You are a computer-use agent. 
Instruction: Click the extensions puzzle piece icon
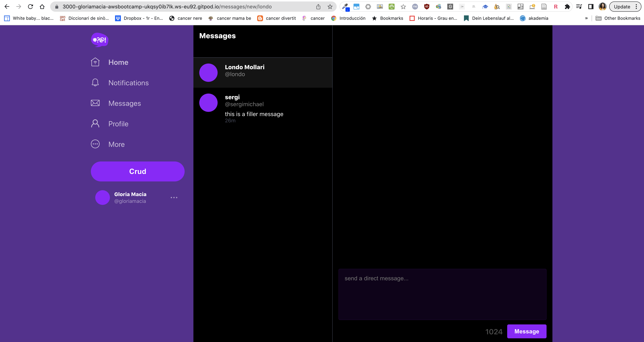coord(567,6)
